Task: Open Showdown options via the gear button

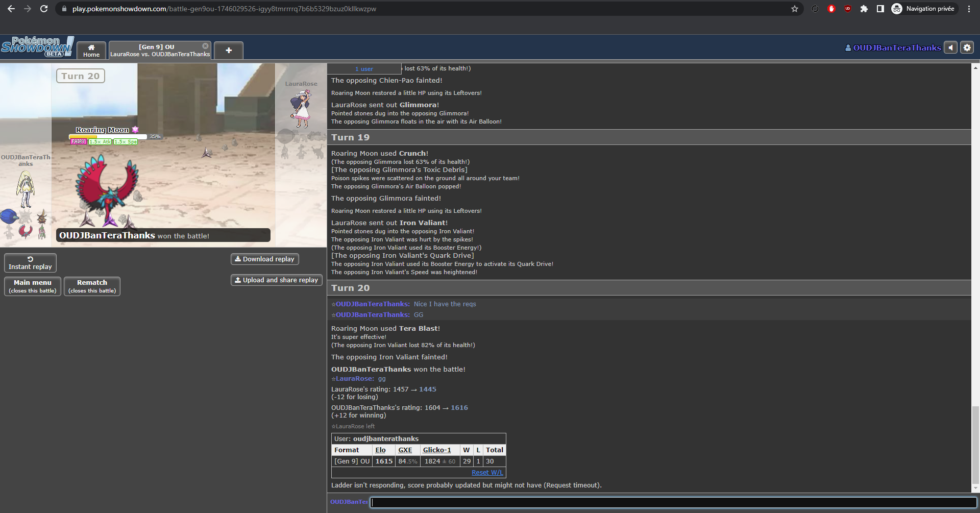Action: [967, 47]
